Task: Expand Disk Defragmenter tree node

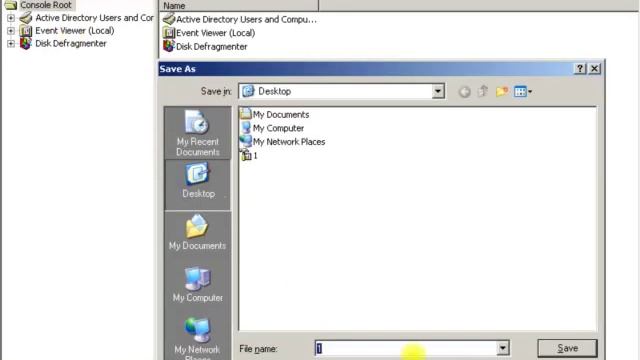Action: click(11, 43)
